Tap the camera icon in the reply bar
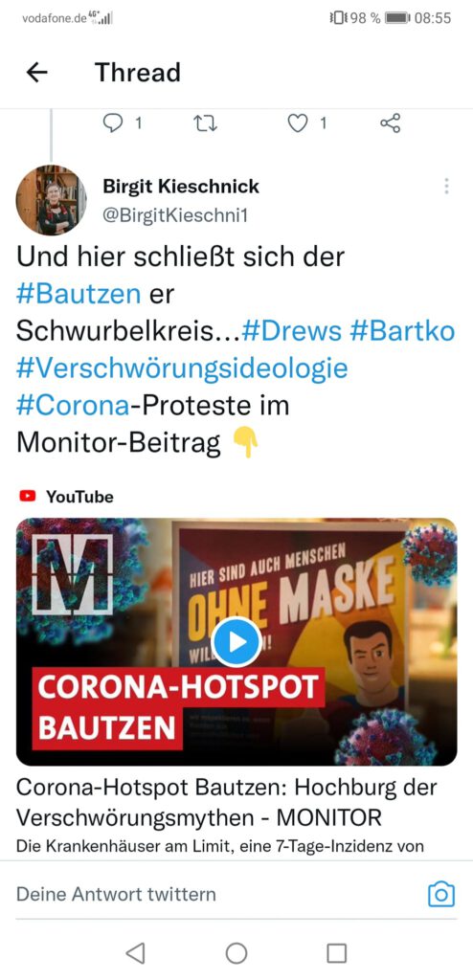Viewport: 473px width, 980px height. 441,895
